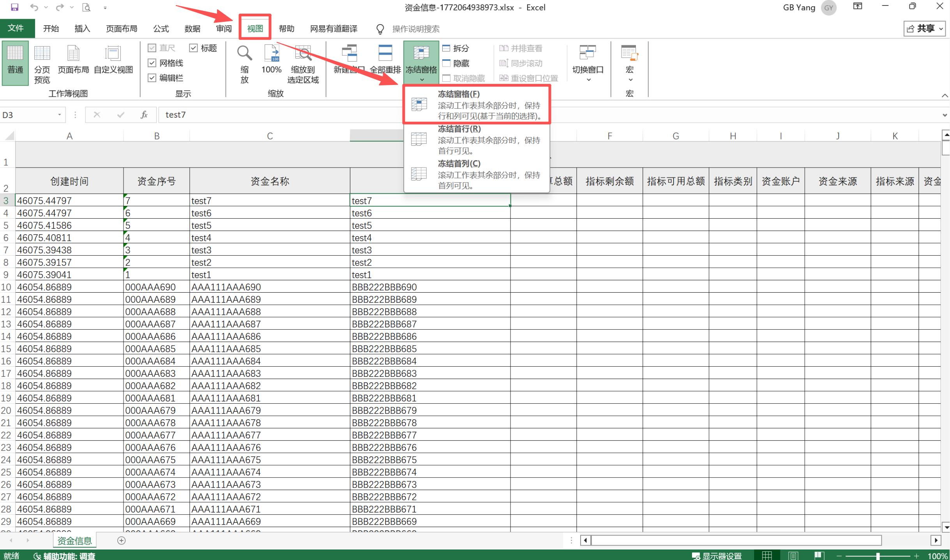
Task: Open display settings in status bar
Action: (717, 555)
